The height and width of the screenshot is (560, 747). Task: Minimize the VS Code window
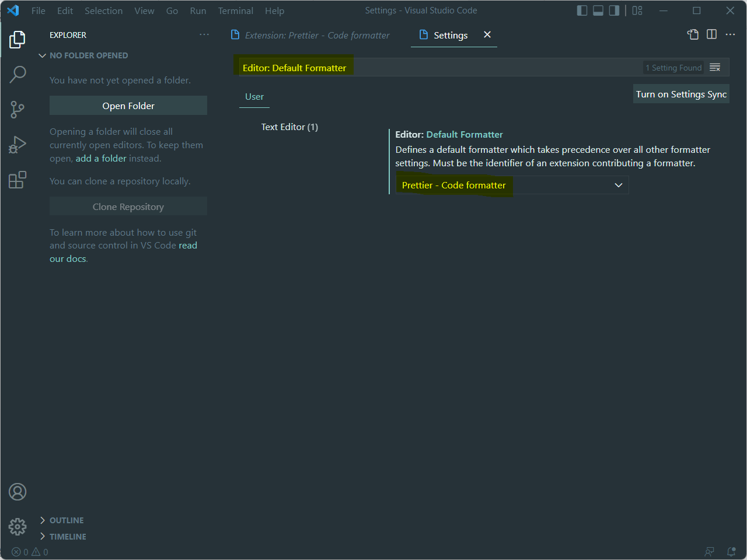[664, 10]
